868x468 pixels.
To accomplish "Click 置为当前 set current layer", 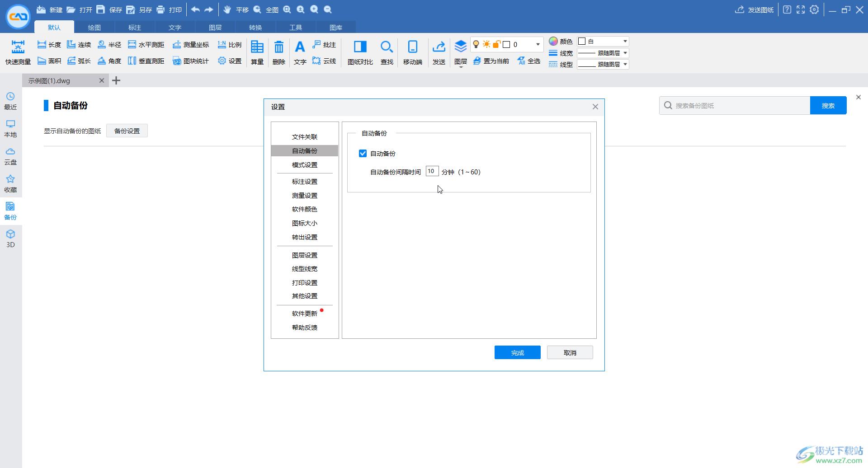I will (491, 61).
